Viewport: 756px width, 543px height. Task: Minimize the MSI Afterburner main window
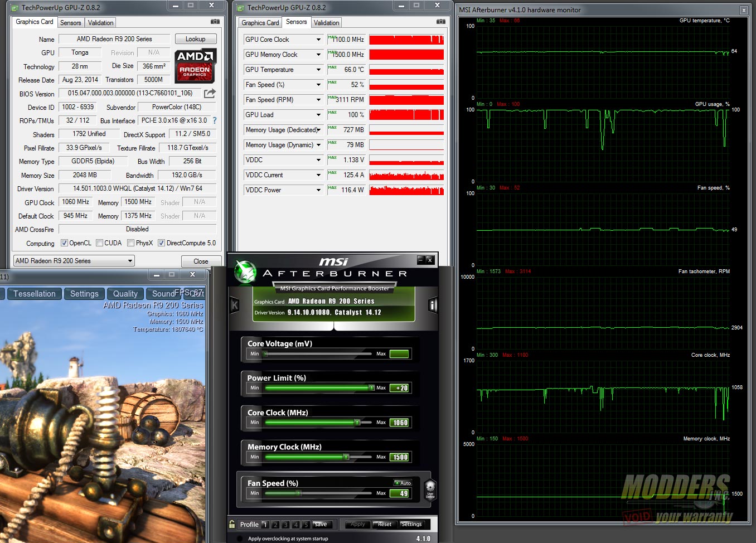click(421, 260)
